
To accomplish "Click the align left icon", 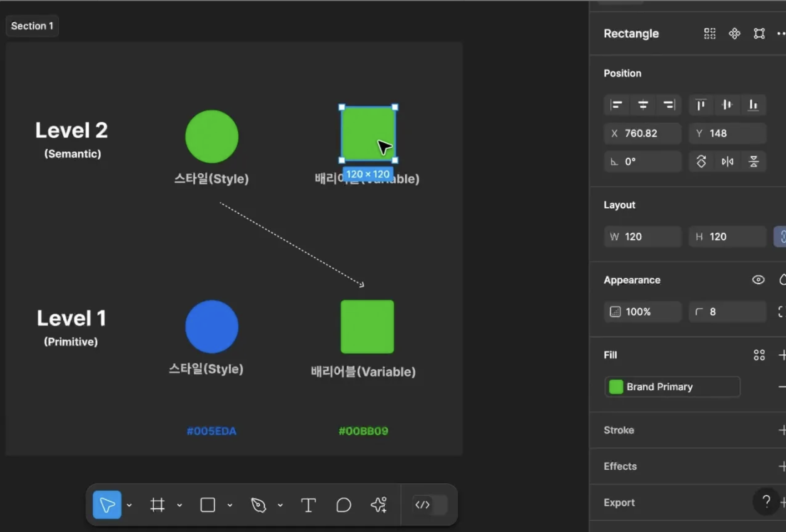I will [617, 105].
